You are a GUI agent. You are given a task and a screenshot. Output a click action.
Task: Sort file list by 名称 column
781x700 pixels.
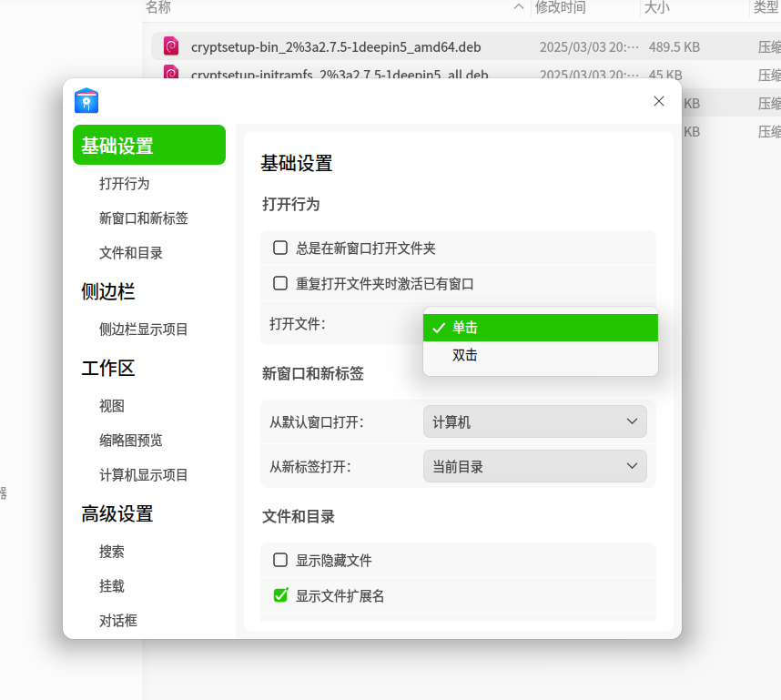coord(158,7)
